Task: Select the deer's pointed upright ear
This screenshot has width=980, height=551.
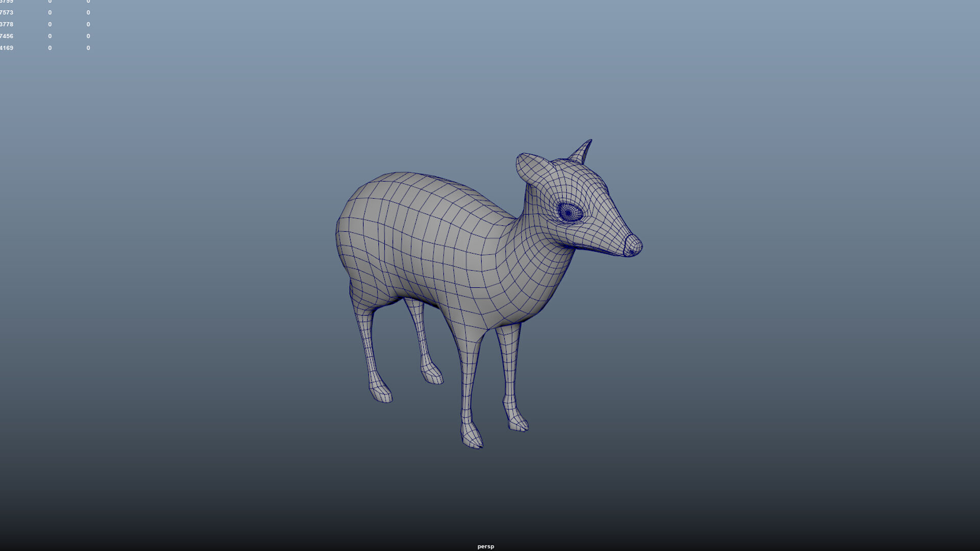Action: pos(581,151)
